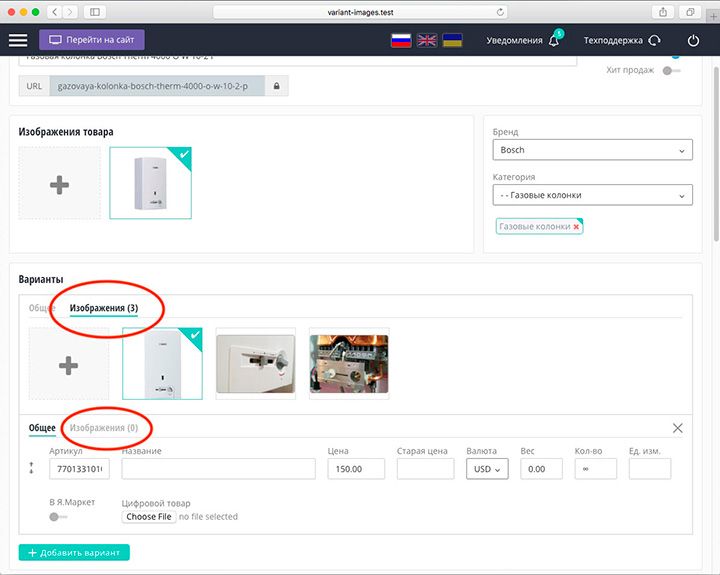The image size is (720, 575).
Task: Click the lock icon beside the URL
Action: coord(277,86)
